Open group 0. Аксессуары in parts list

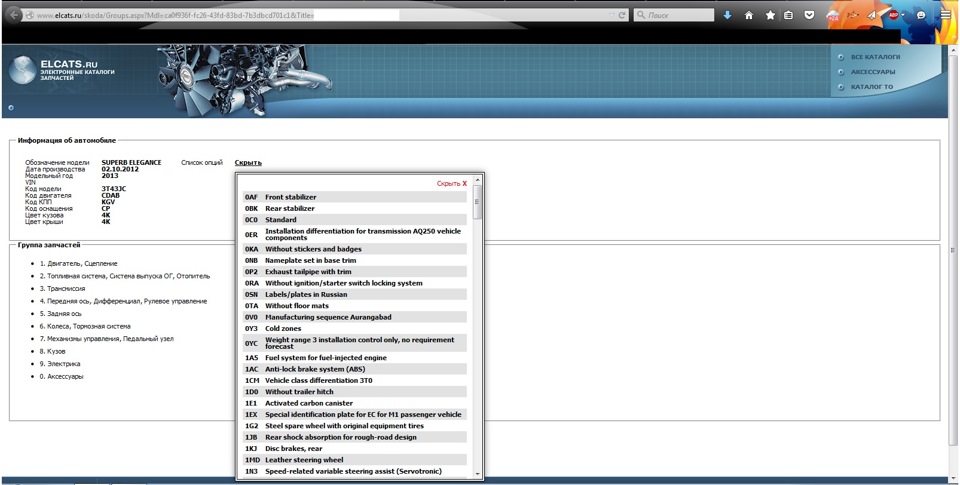pos(61,377)
